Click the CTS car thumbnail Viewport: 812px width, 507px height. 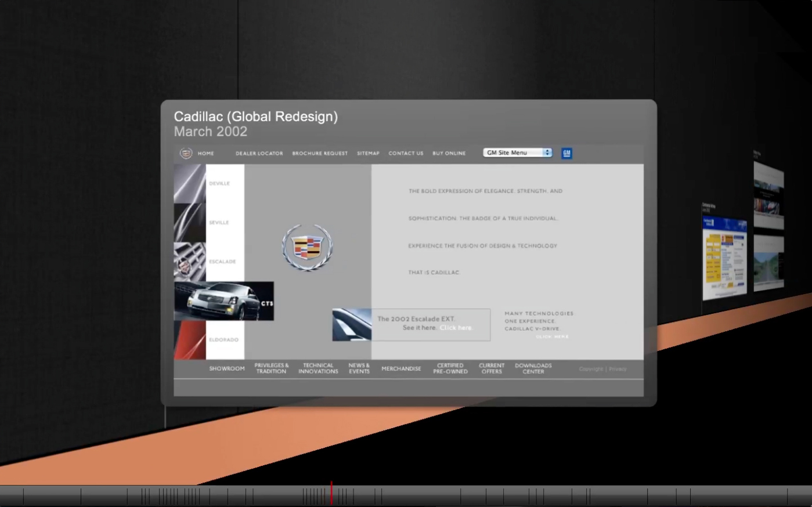point(224,301)
